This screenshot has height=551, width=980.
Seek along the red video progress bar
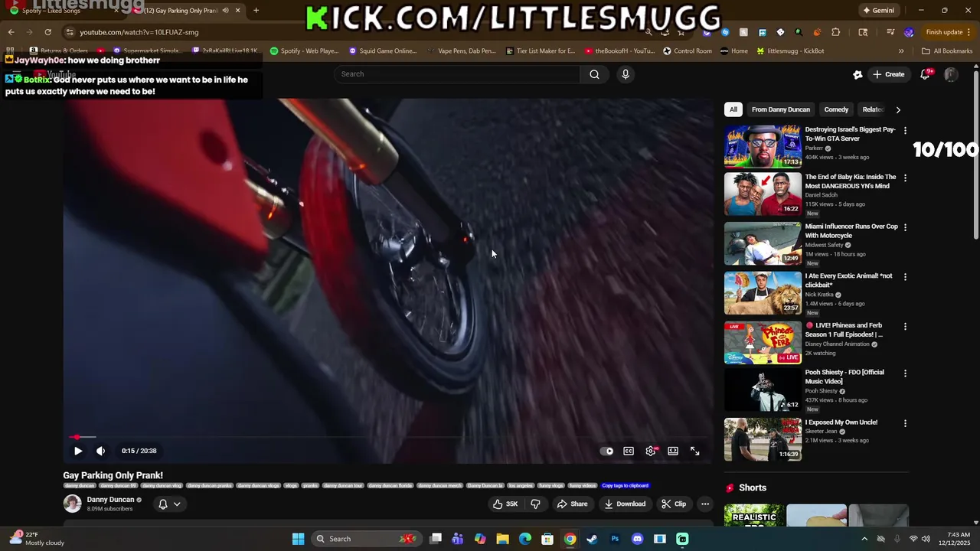(x=387, y=437)
